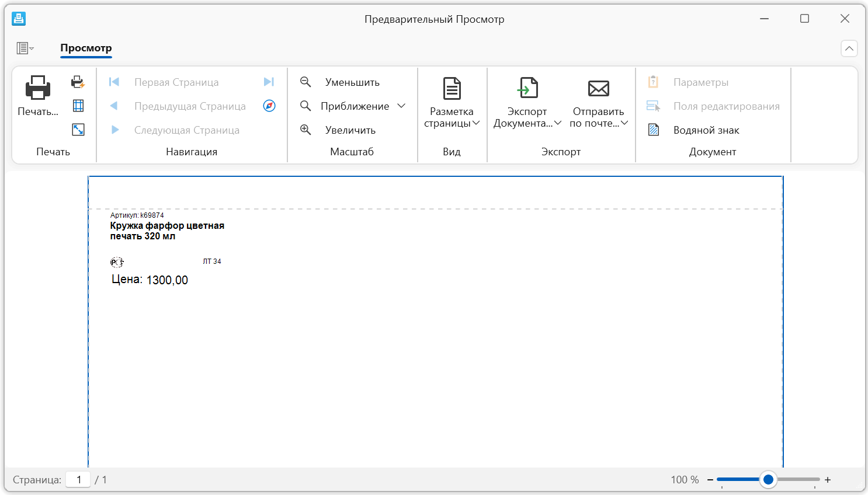Minimize the Предварительный Просмотр window
Image resolution: width=868 pixels, height=495 pixels.
(764, 19)
